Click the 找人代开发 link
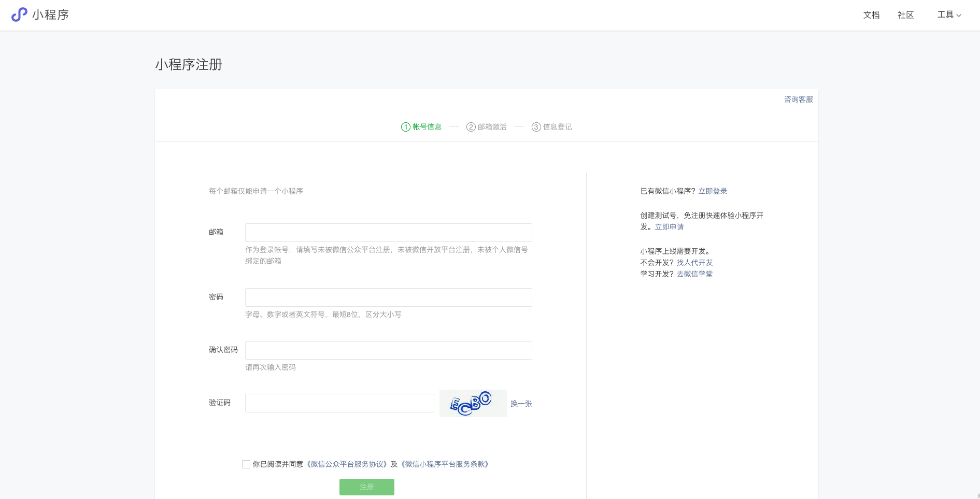Screen dimensions: 980x499 pos(694,263)
